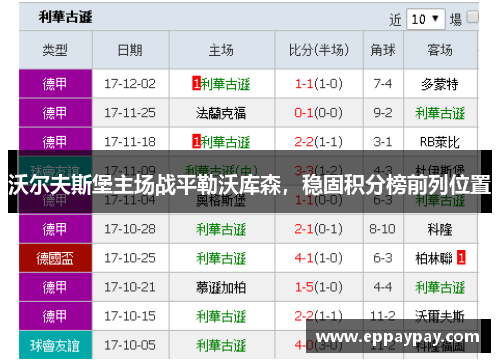Click the corner count 4-4

click(x=383, y=287)
